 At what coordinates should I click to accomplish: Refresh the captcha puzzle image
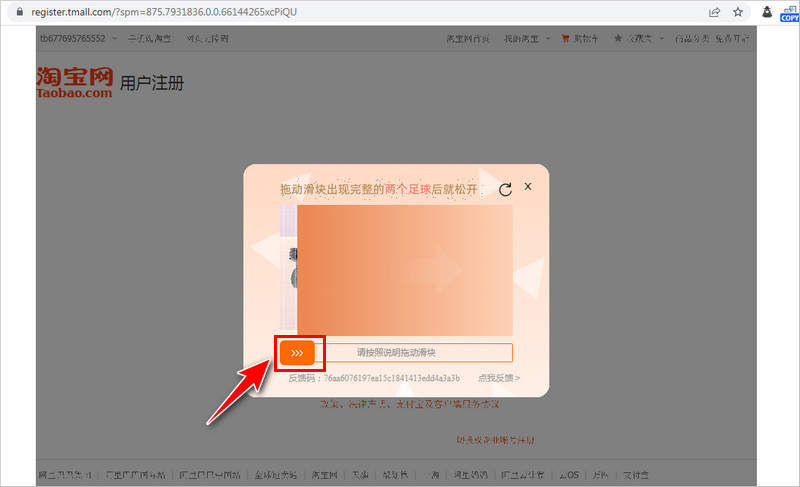pyautogui.click(x=505, y=190)
